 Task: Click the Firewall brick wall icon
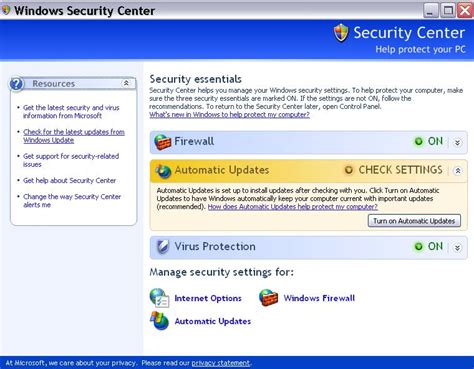[x=162, y=142]
